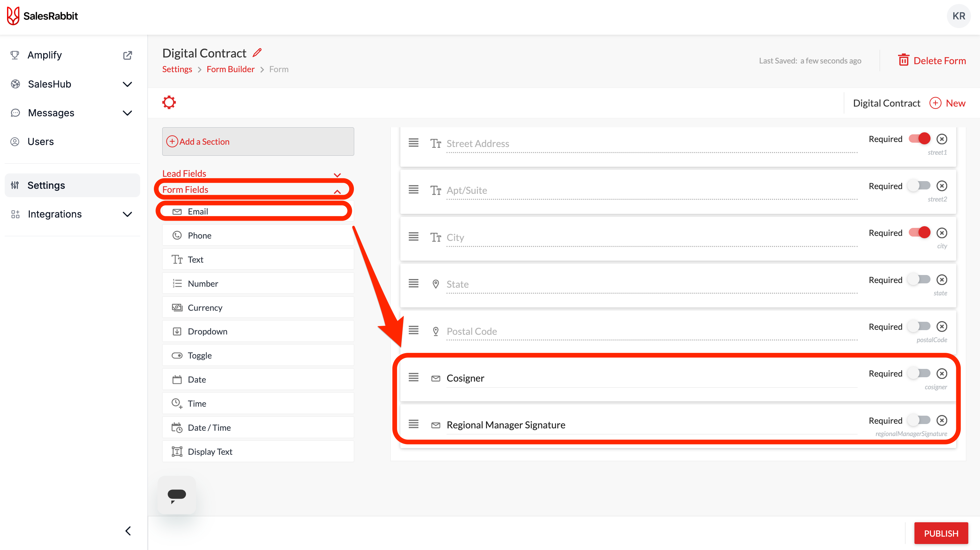Disable Required toggle for Street Address
The height and width of the screenshot is (550, 980).
919,139
